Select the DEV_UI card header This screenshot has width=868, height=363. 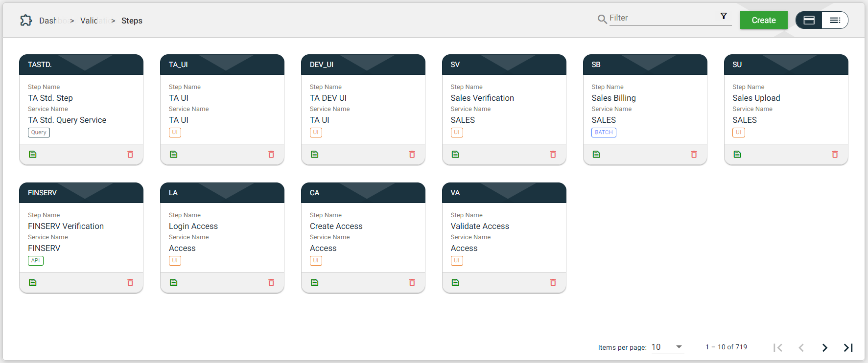click(363, 65)
